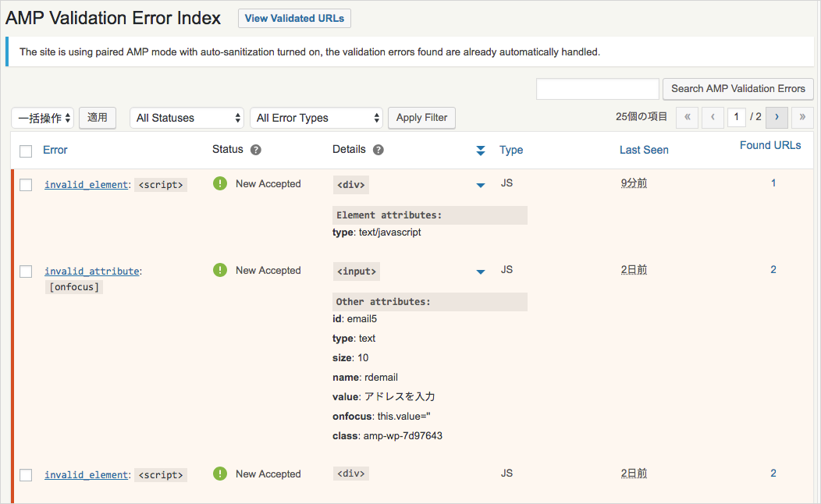Open invalid_element link in the bottom row
The image size is (821, 504).
point(86,474)
